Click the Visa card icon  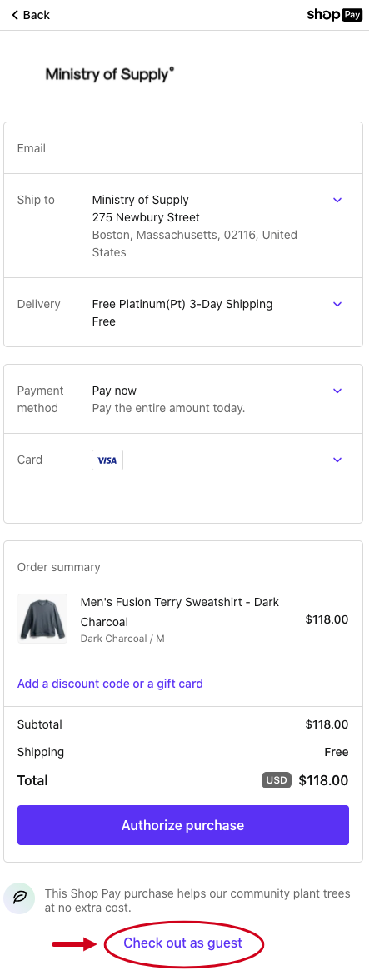click(x=107, y=460)
